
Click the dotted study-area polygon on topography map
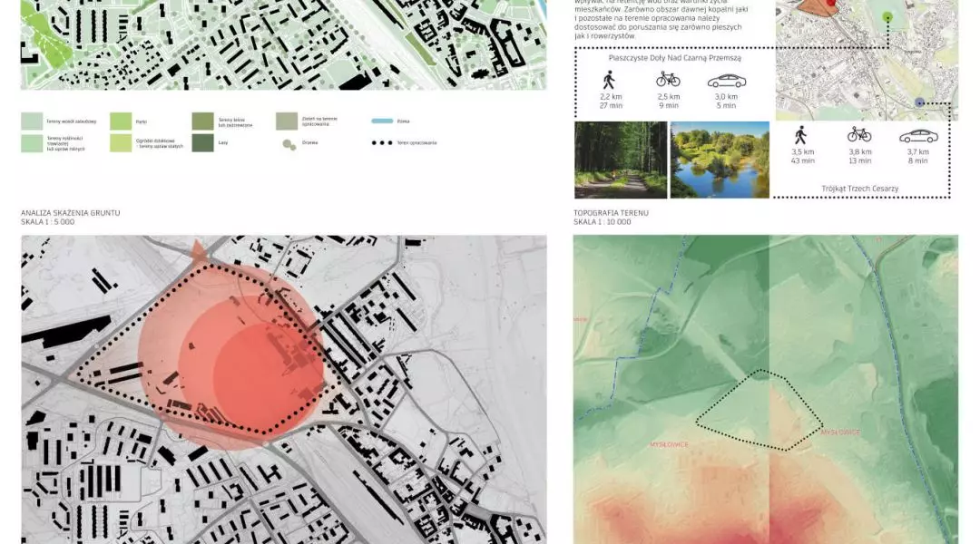pos(759,410)
